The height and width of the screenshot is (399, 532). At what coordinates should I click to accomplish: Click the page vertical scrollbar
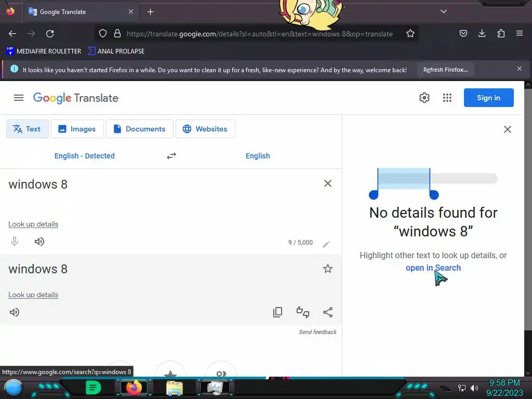coord(528,210)
